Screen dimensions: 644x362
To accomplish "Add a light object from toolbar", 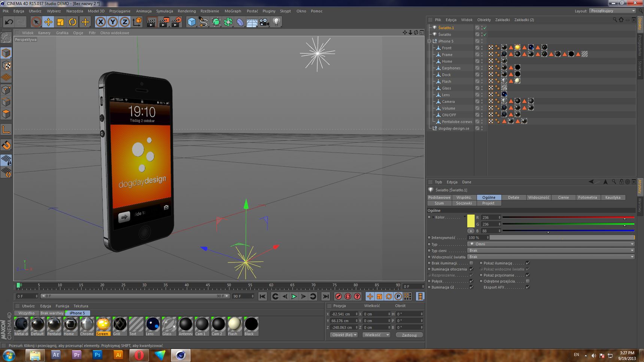I will [276, 22].
